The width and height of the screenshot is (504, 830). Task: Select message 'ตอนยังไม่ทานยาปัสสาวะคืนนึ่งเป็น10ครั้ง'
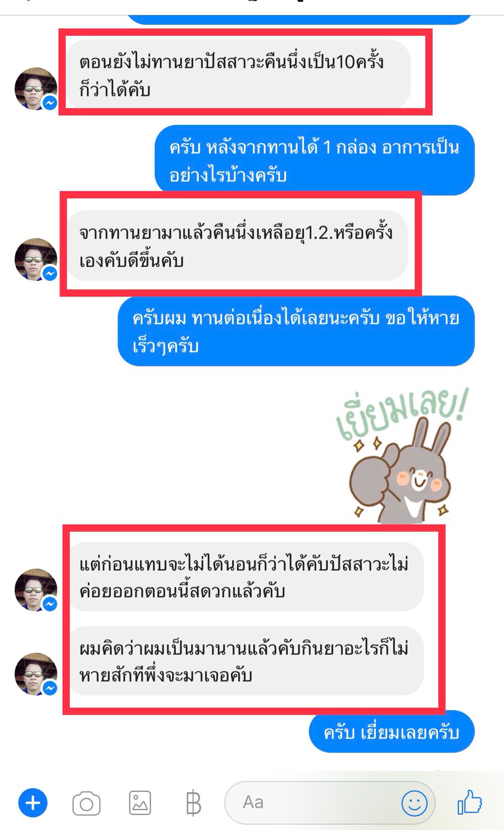pyautogui.click(x=238, y=75)
